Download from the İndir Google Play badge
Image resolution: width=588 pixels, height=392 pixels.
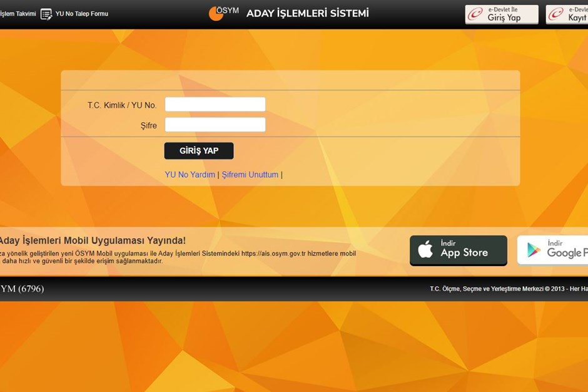[x=553, y=250]
